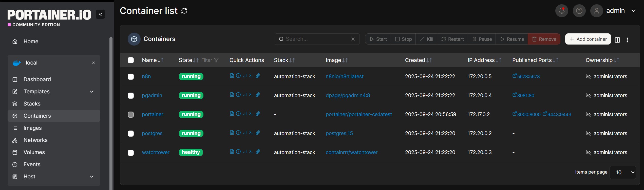Click the Add container button

(x=588, y=39)
